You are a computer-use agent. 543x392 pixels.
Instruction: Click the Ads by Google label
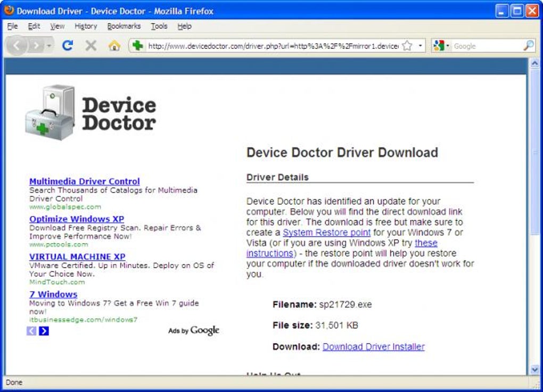[x=194, y=330]
